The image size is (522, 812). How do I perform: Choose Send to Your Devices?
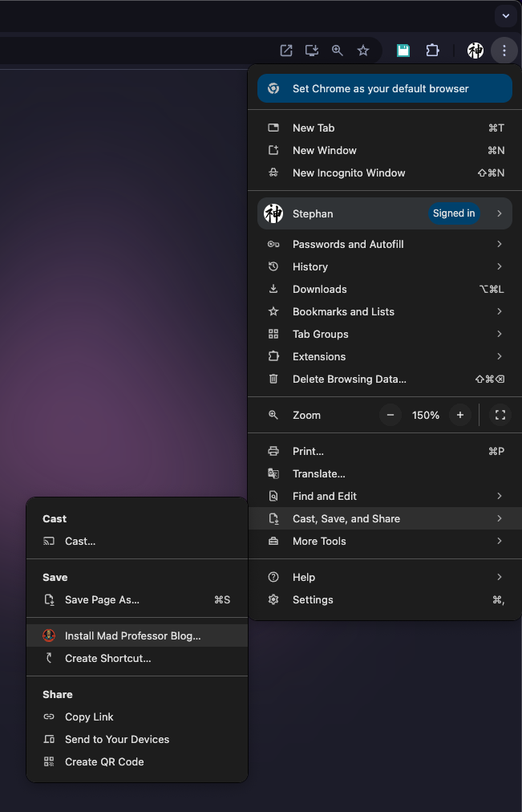(x=137, y=740)
